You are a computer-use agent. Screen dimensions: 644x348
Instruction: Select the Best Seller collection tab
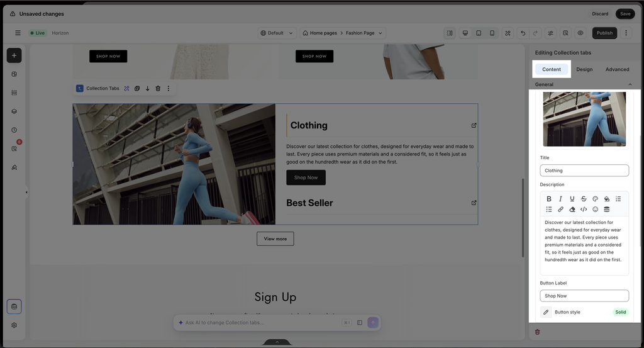309,203
